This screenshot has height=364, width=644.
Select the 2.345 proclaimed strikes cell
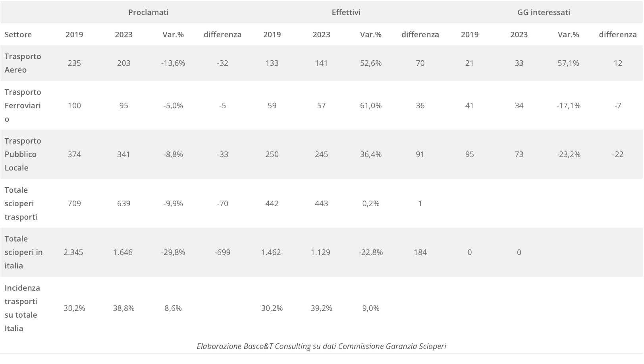click(73, 252)
